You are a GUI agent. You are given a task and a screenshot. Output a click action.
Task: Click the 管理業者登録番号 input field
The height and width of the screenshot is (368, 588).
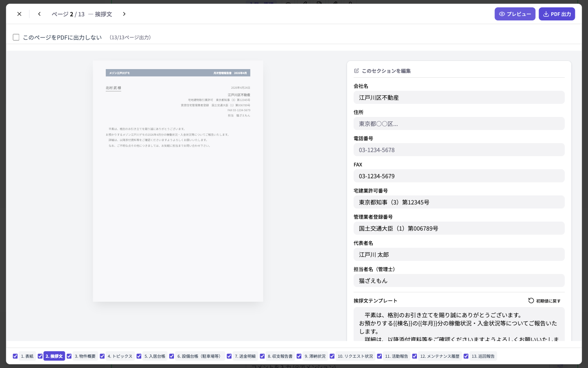click(459, 228)
